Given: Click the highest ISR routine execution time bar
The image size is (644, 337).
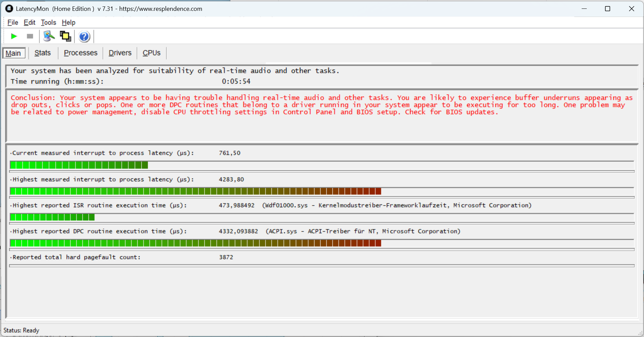Looking at the screenshot, I should pos(322,217).
